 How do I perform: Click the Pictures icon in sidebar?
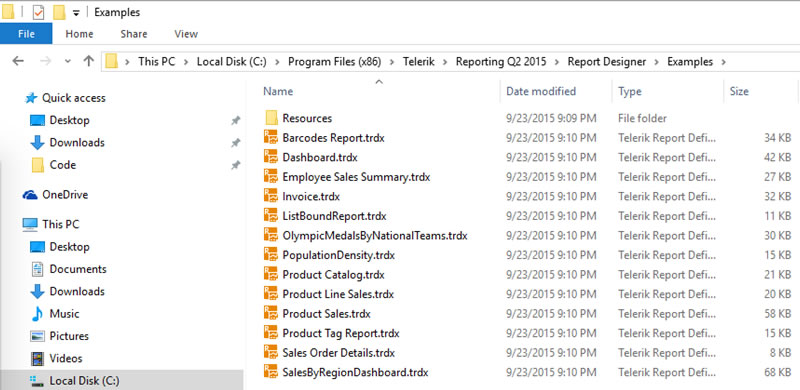[37, 336]
